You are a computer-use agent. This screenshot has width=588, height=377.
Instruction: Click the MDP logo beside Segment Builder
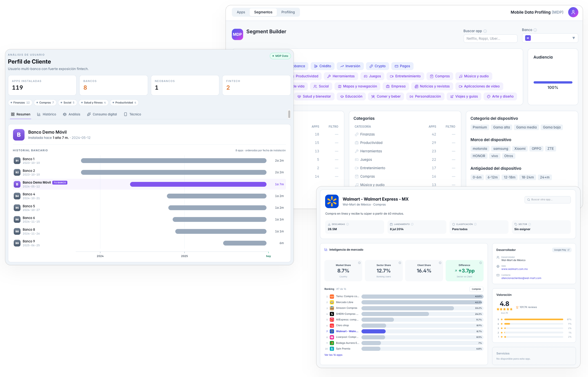(x=237, y=34)
